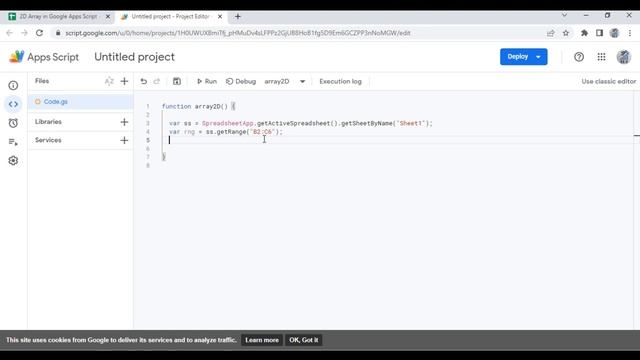Image resolution: width=640 pixels, height=360 pixels.
Task: Click the Files section header
Action: pyautogui.click(x=42, y=81)
